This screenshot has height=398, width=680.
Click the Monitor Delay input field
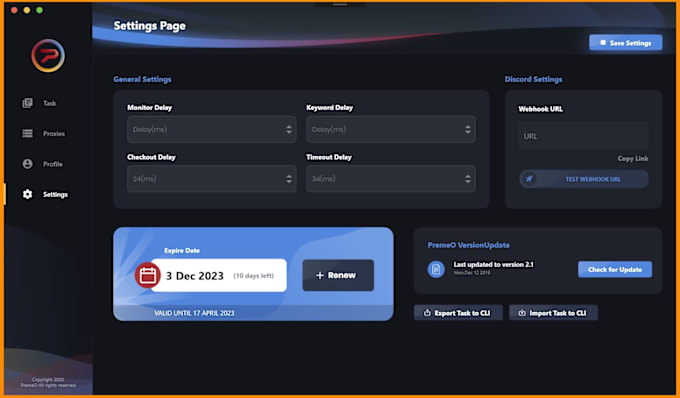click(212, 129)
